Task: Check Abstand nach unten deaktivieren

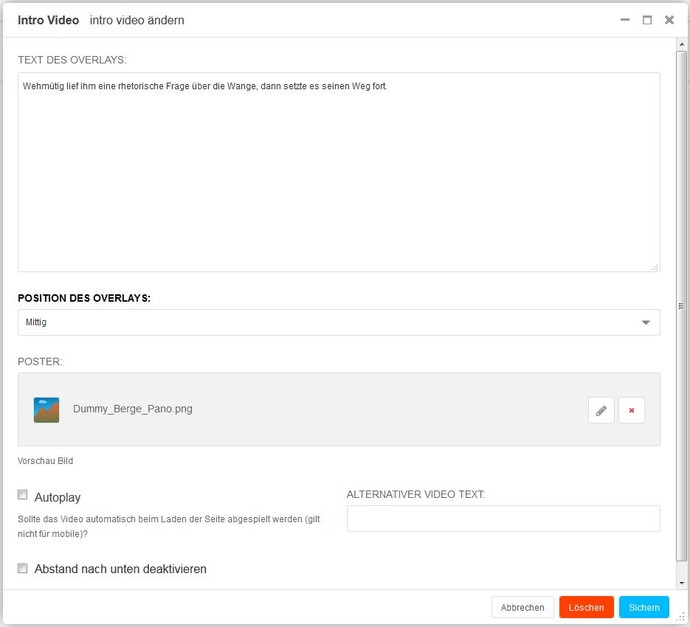Action: pos(22,568)
